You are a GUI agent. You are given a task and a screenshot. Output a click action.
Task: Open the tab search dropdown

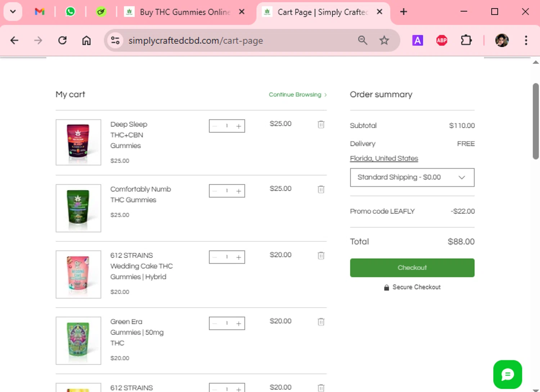click(x=13, y=12)
